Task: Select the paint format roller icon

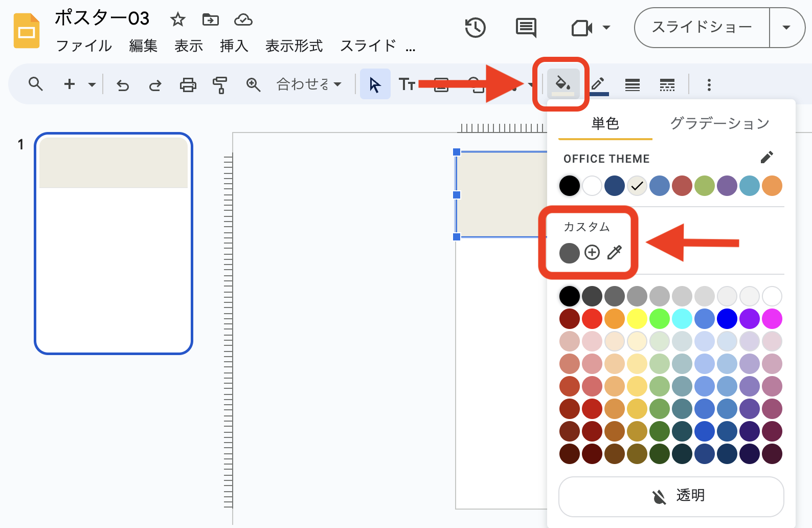Action: 220,84
